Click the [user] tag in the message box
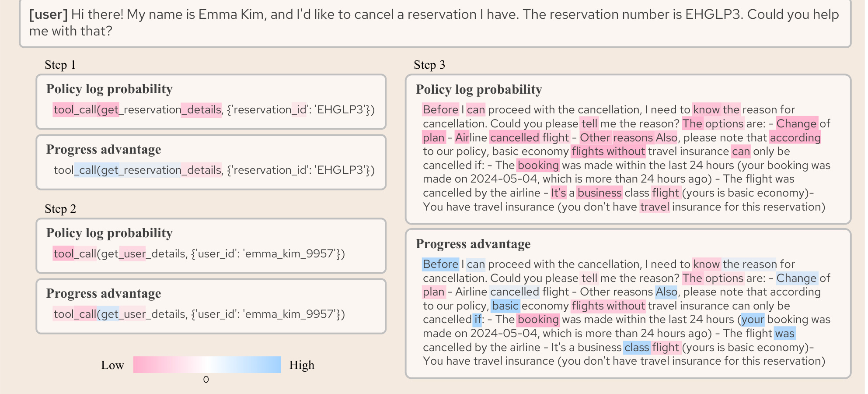The image size is (868, 394). [x=49, y=14]
